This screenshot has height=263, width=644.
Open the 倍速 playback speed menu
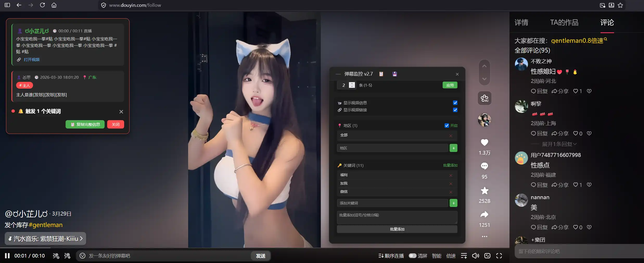[451, 256]
